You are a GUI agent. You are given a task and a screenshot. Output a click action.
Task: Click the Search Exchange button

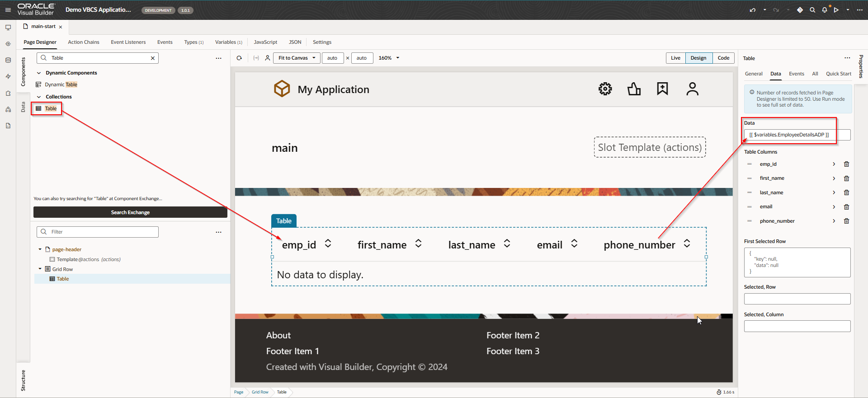coord(130,212)
